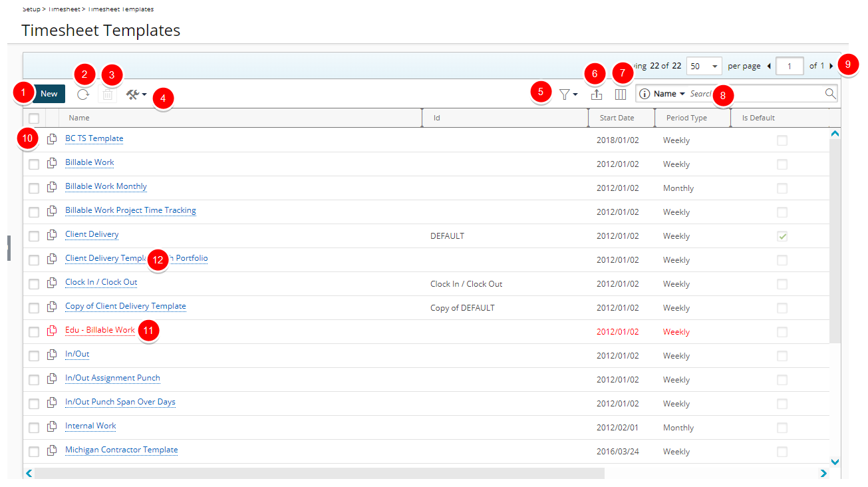
Task: Sort by the Period Type column header
Action: 693,118
